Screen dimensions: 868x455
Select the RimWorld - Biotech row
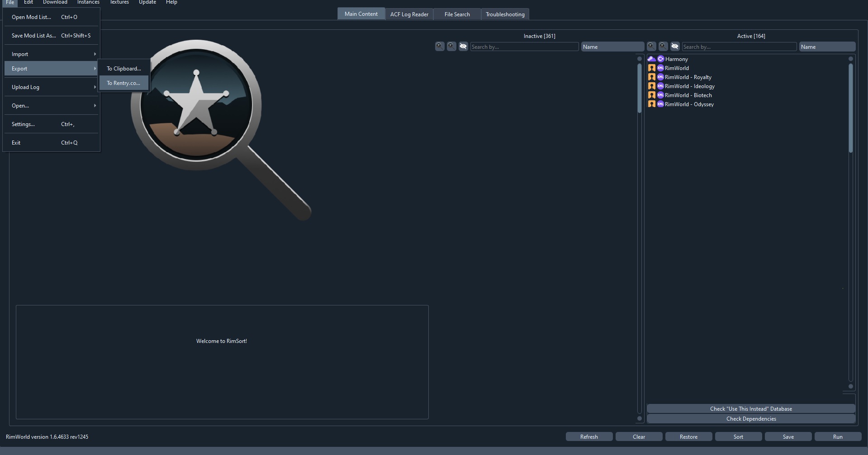(747, 95)
